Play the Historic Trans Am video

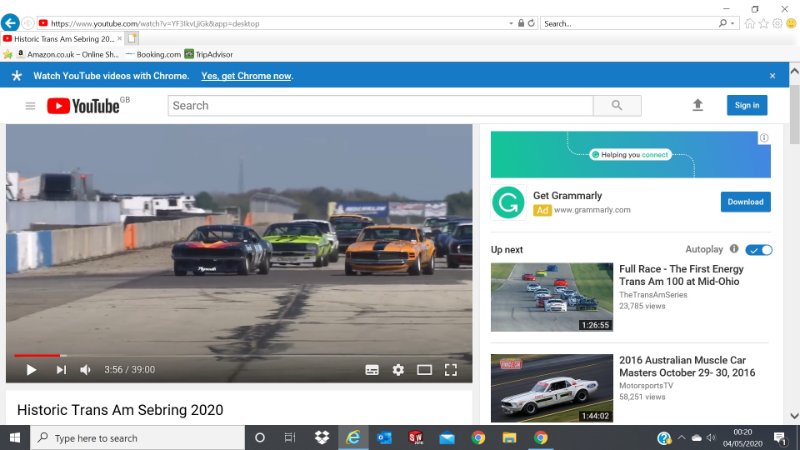31,370
